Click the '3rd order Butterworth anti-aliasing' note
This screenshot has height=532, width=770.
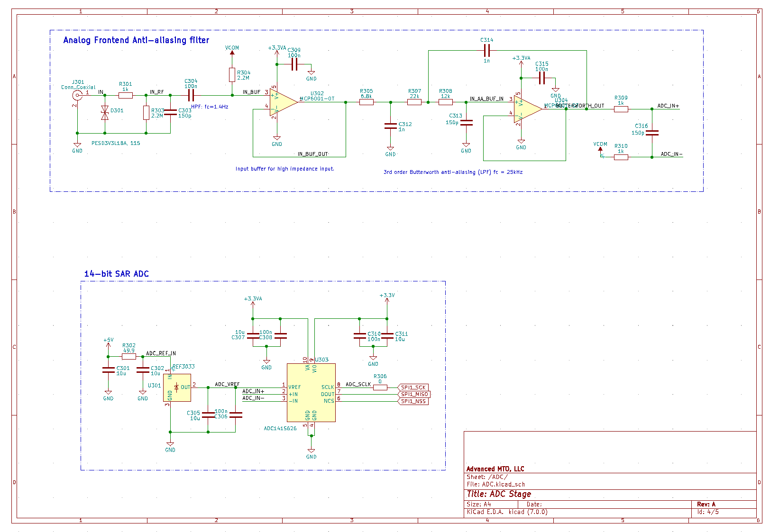453,172
